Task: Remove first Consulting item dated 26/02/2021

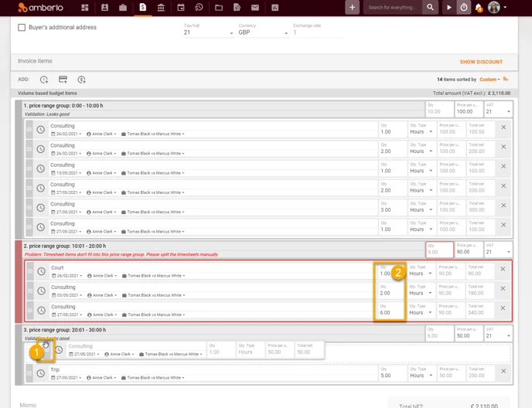Action: click(503, 127)
